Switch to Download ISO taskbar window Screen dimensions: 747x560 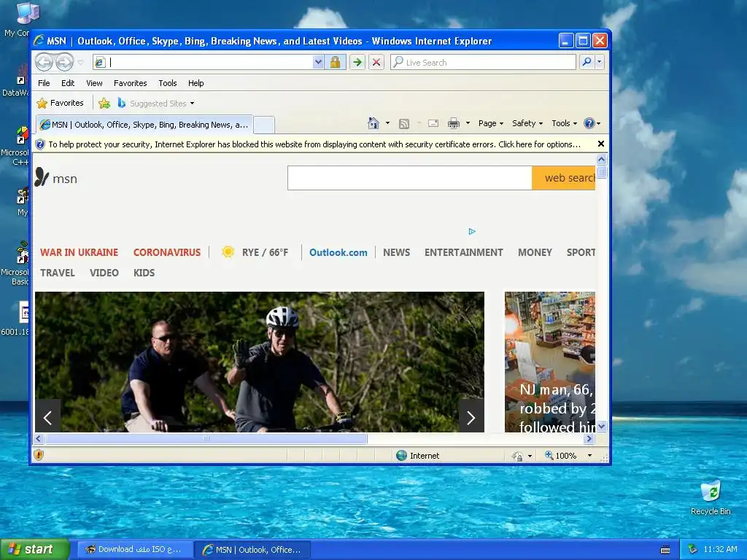135,549
